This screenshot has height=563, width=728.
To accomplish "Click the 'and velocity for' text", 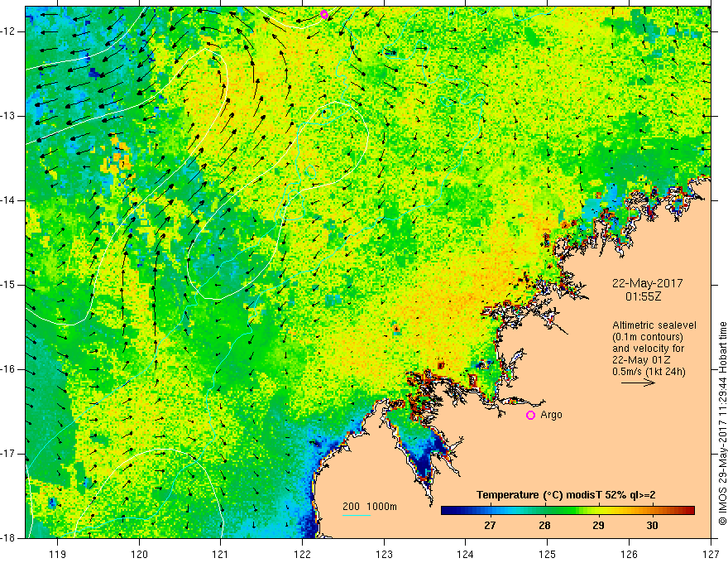I will [x=648, y=349].
